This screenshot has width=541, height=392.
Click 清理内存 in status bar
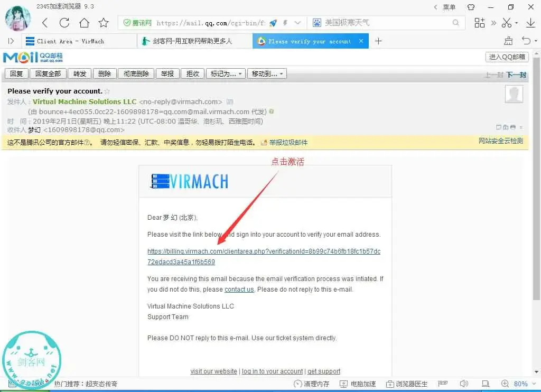312,384
